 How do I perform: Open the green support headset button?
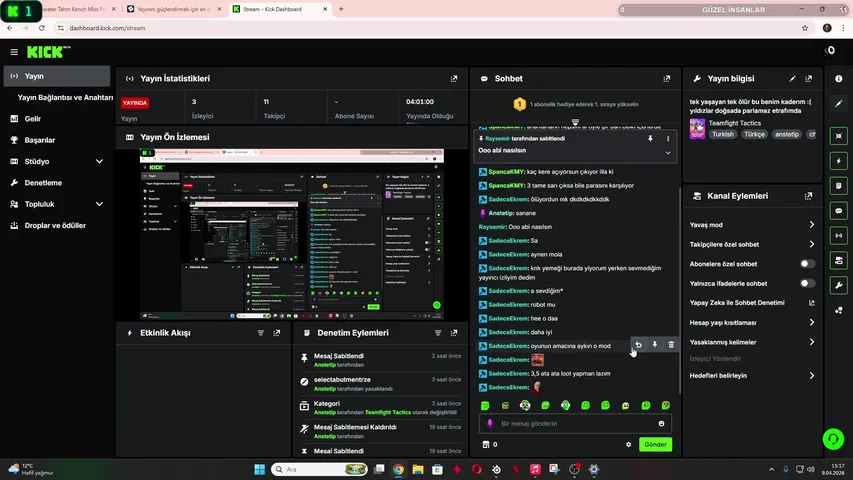point(833,439)
